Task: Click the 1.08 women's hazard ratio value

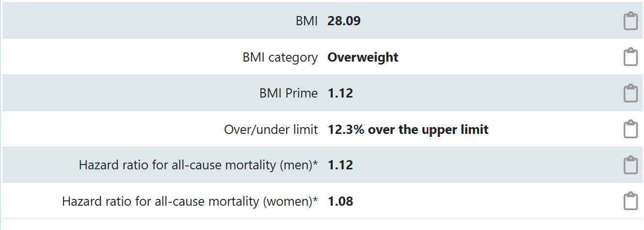Action: click(x=340, y=201)
